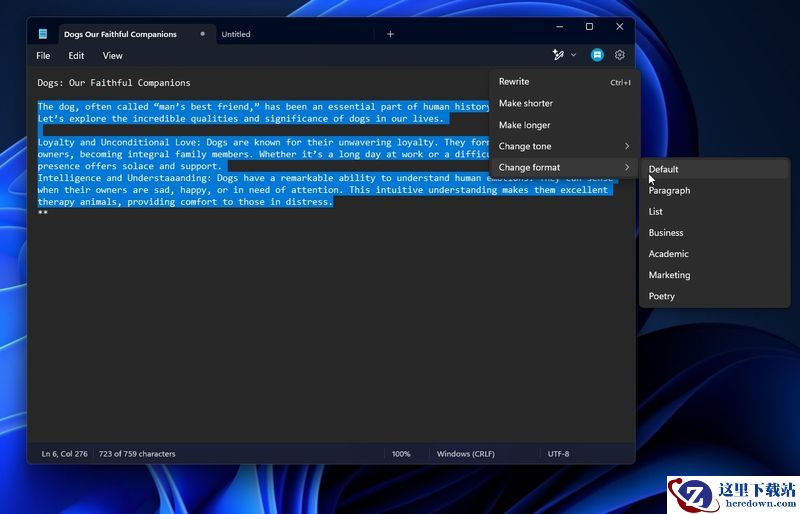Image resolution: width=800 pixels, height=514 pixels.
Task: Click the 100% zoom level in status bar
Action: tap(401, 454)
